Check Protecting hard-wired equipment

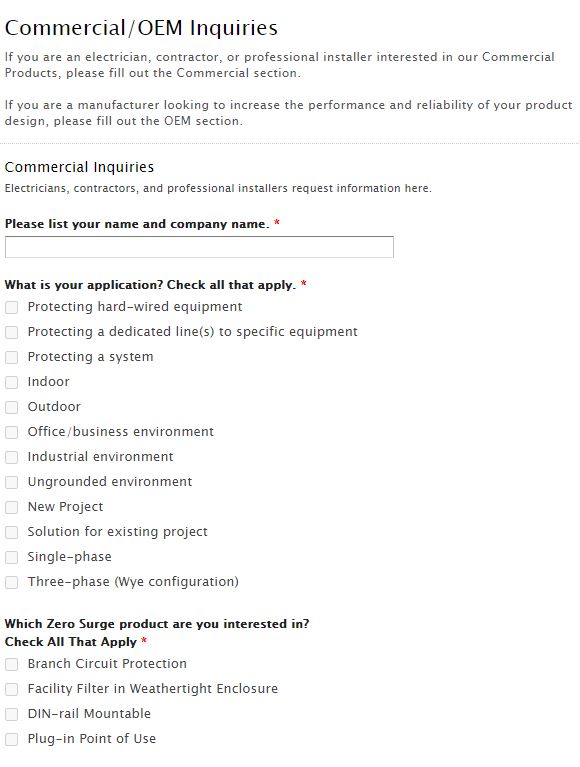11,307
